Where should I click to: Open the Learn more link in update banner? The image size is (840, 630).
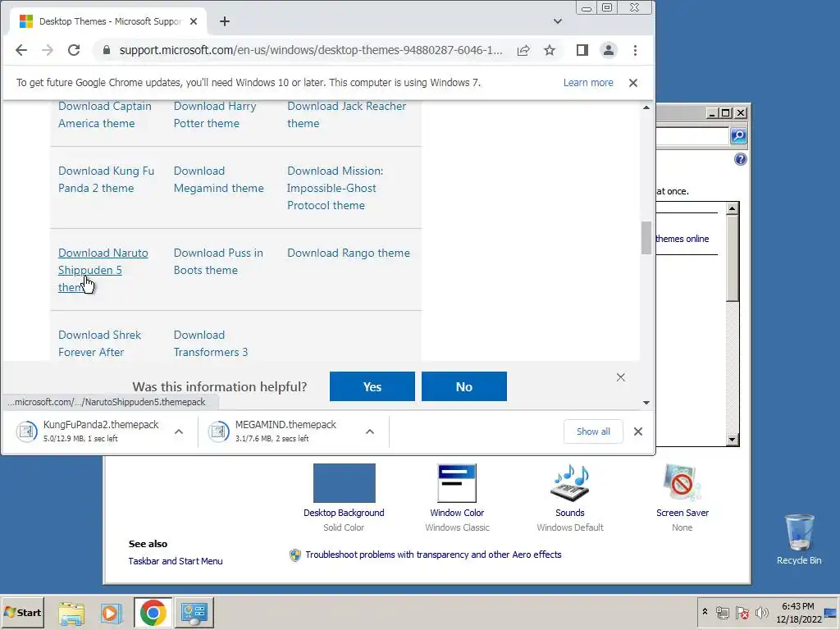588,83
